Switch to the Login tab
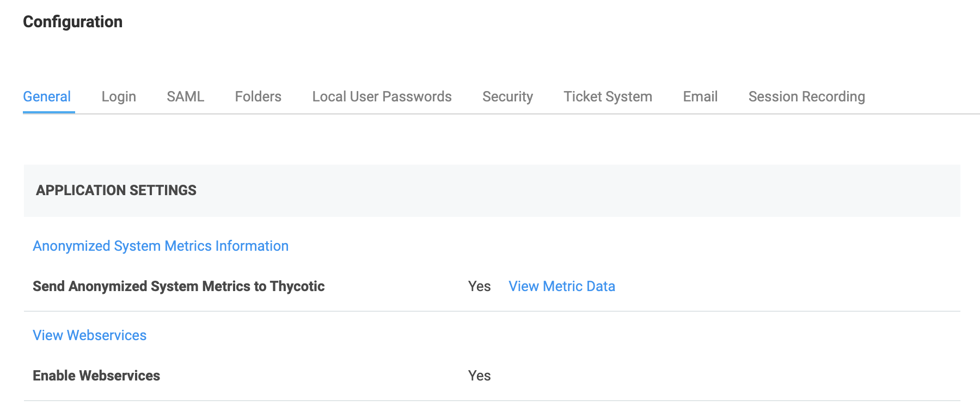Screen dimensions: 980x411 (x=119, y=96)
